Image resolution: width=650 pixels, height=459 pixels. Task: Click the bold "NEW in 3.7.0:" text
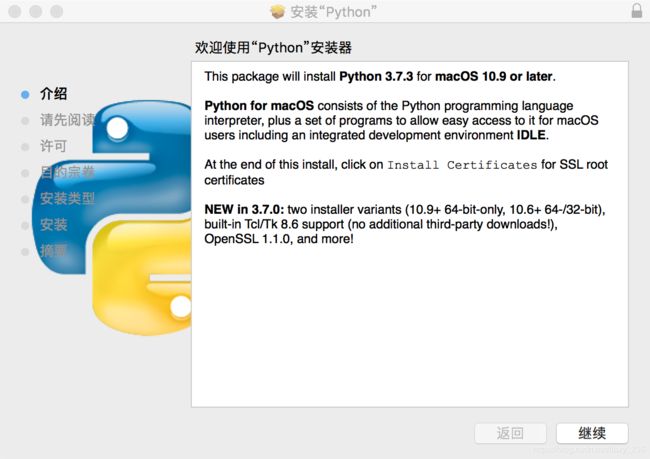[x=244, y=209]
